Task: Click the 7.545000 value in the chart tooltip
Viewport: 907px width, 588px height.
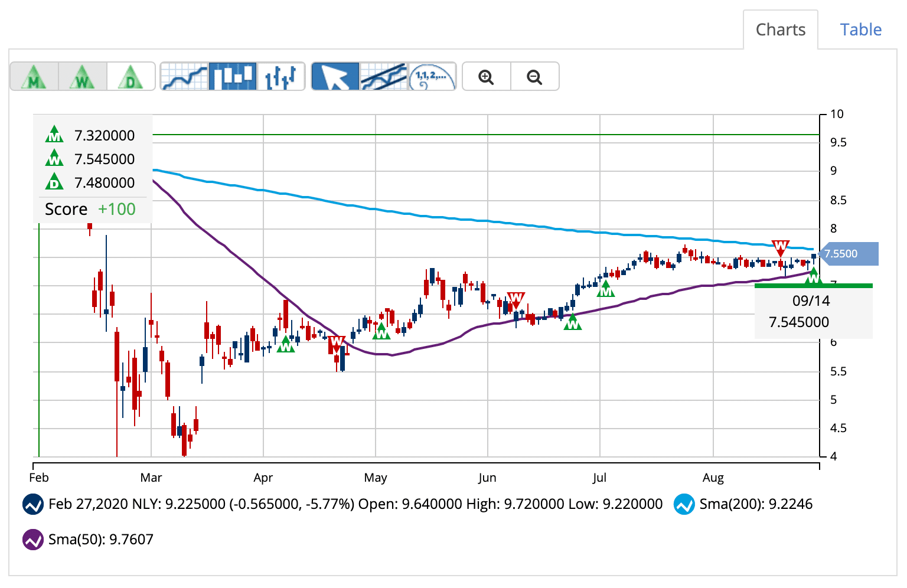Action: point(799,322)
